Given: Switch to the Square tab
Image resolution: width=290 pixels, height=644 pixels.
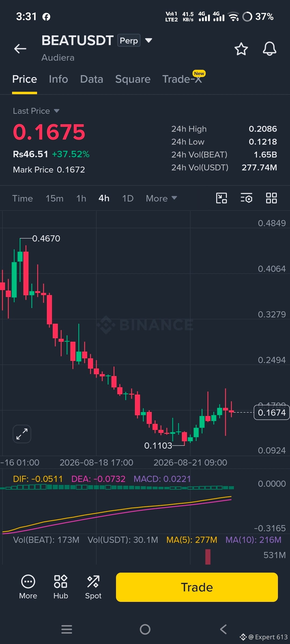Looking at the screenshot, I should tap(133, 79).
